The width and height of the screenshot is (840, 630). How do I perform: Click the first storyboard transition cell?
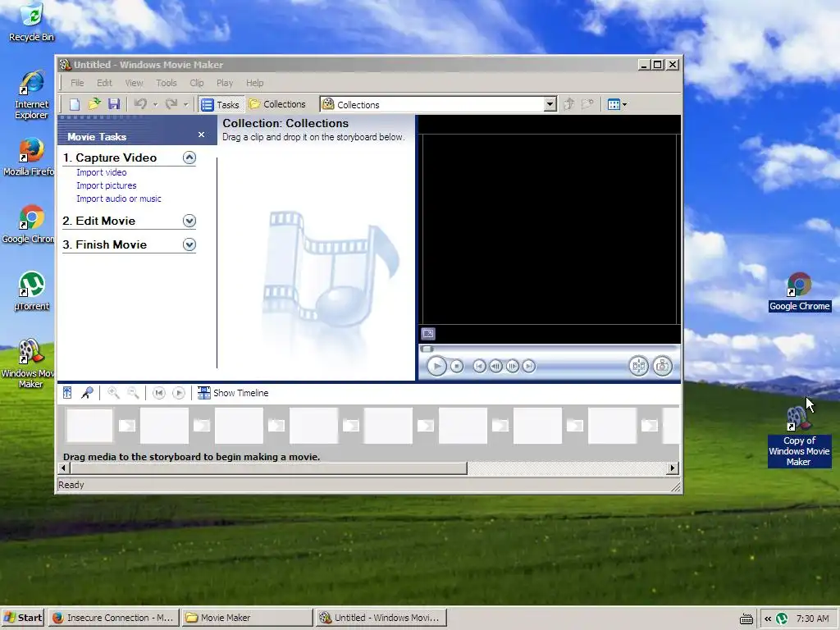pyautogui.click(x=127, y=426)
